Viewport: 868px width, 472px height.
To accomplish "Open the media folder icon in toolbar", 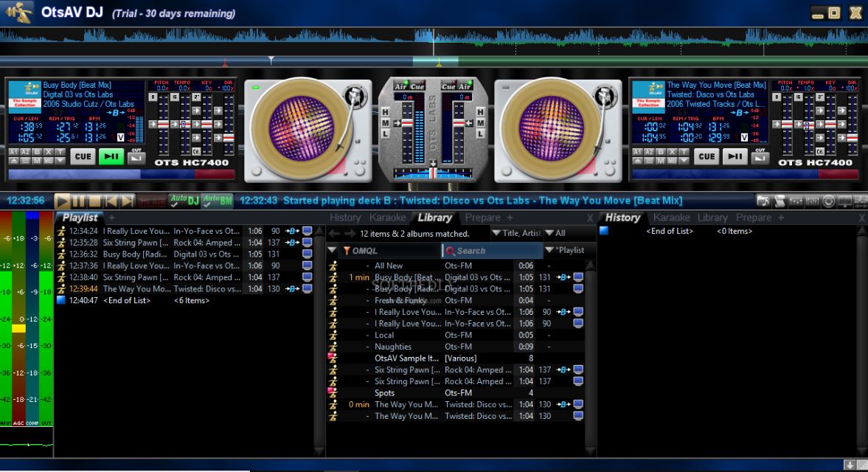I will click(763, 201).
